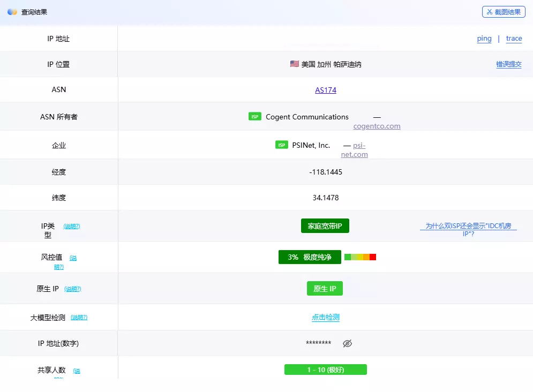Open the 为什么双ISP还会显示 IDC机房IP explanation link
This screenshot has width=533, height=392.
tap(468, 230)
